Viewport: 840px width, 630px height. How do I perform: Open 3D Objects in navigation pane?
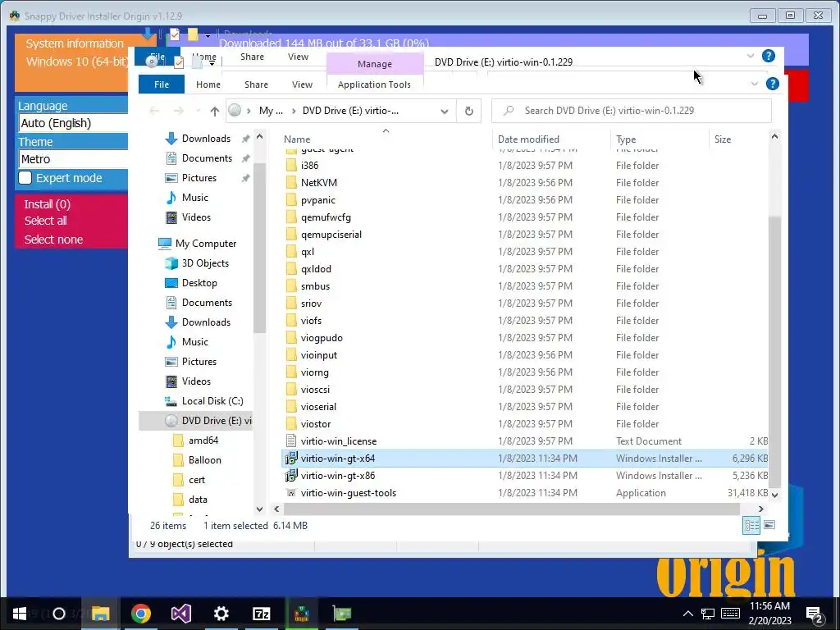[205, 263]
